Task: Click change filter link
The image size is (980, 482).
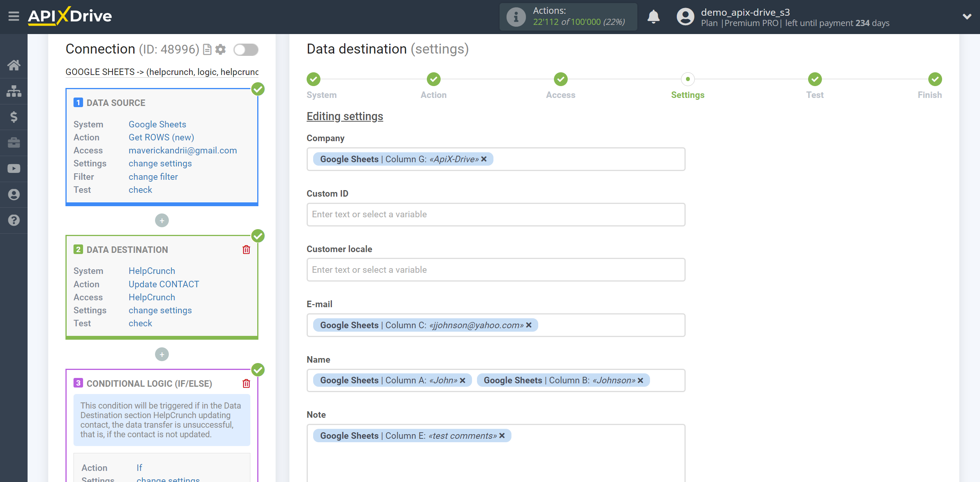Action: point(153,177)
